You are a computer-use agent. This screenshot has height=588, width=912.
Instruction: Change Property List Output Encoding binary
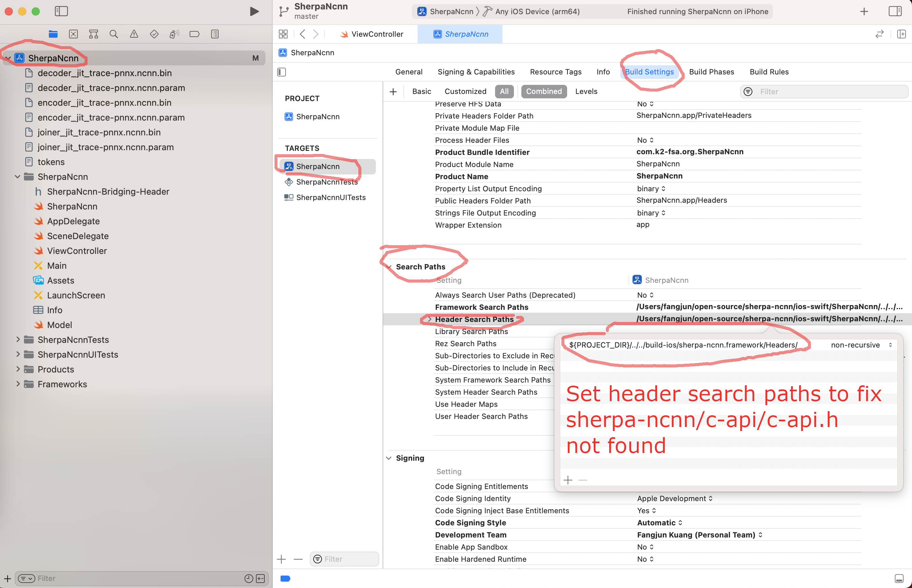[651, 189]
